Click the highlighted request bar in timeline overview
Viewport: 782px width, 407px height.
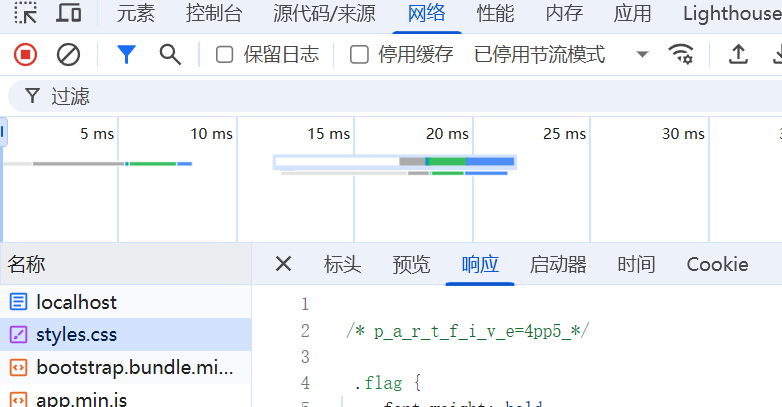pos(394,162)
